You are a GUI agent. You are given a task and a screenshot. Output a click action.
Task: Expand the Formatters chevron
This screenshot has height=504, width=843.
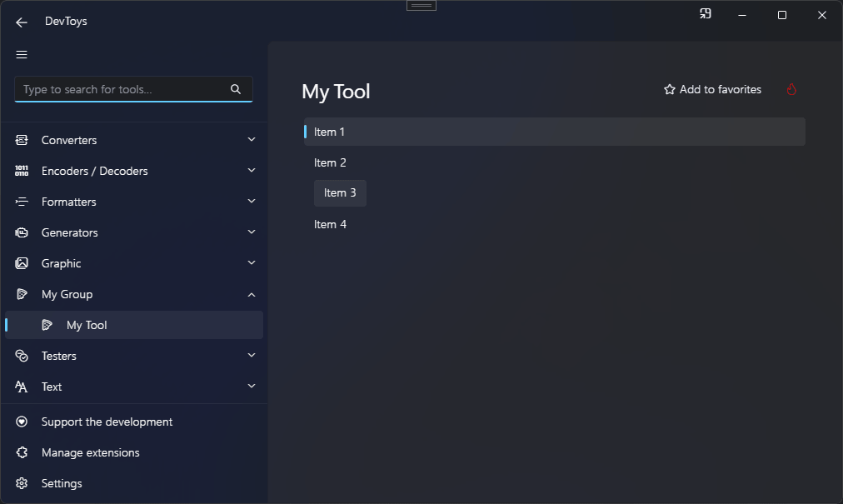(251, 201)
